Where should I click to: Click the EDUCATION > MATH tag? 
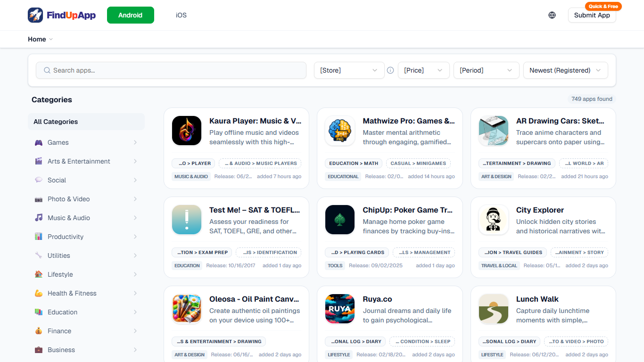(x=354, y=163)
